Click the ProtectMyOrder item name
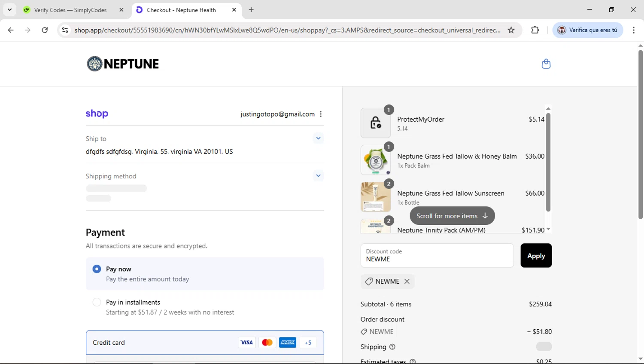 coord(421,119)
